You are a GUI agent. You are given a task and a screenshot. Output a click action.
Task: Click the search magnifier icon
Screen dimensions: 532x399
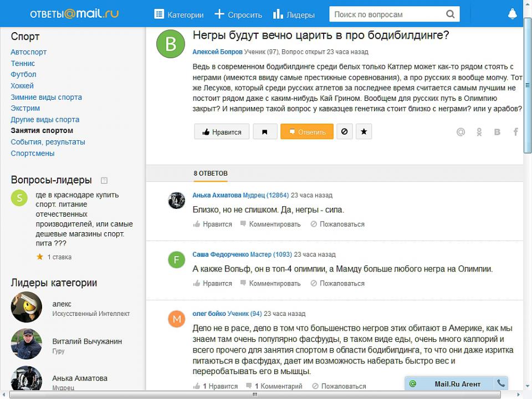pyautogui.click(x=451, y=14)
